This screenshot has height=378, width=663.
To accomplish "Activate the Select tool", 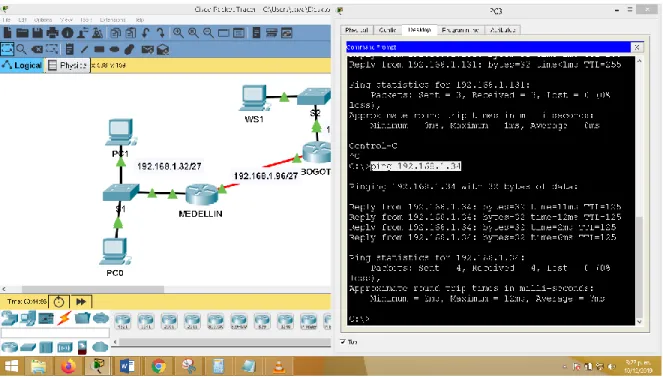I will [7, 49].
